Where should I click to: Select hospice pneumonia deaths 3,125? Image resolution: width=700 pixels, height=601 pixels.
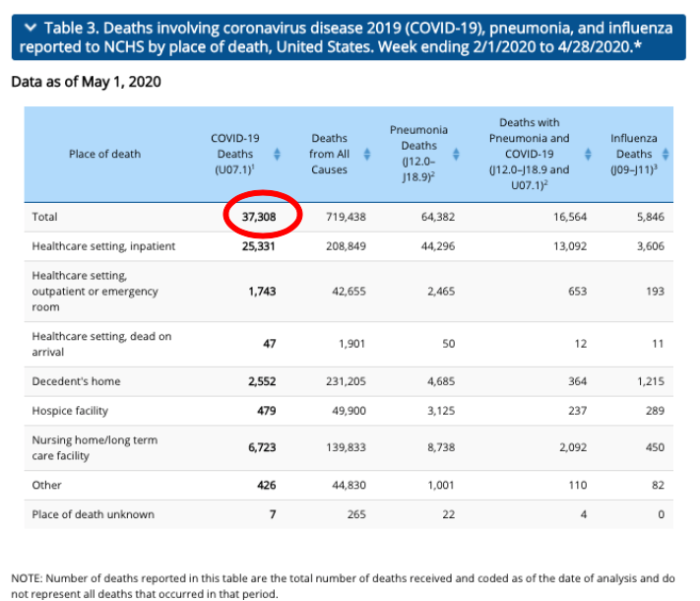[x=441, y=411]
